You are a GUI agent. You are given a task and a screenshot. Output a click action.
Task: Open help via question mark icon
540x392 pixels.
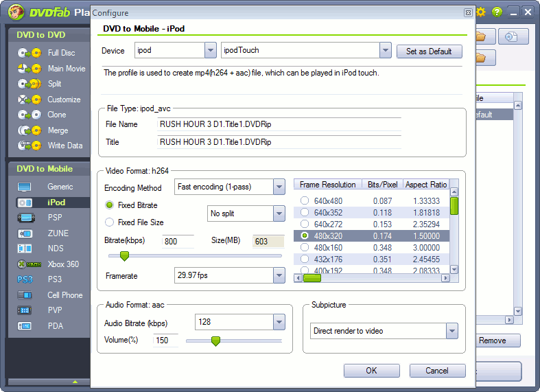coord(497,12)
